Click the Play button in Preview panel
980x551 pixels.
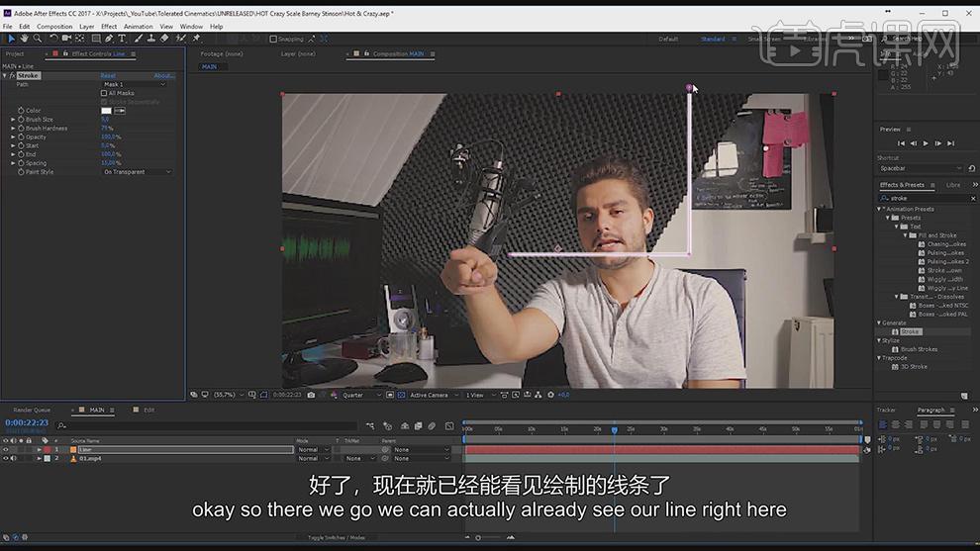tap(926, 143)
